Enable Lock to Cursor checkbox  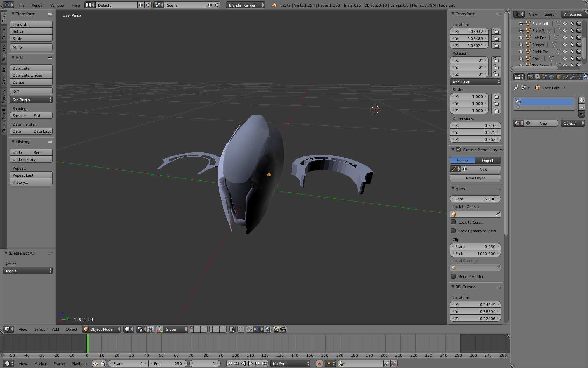tap(453, 222)
